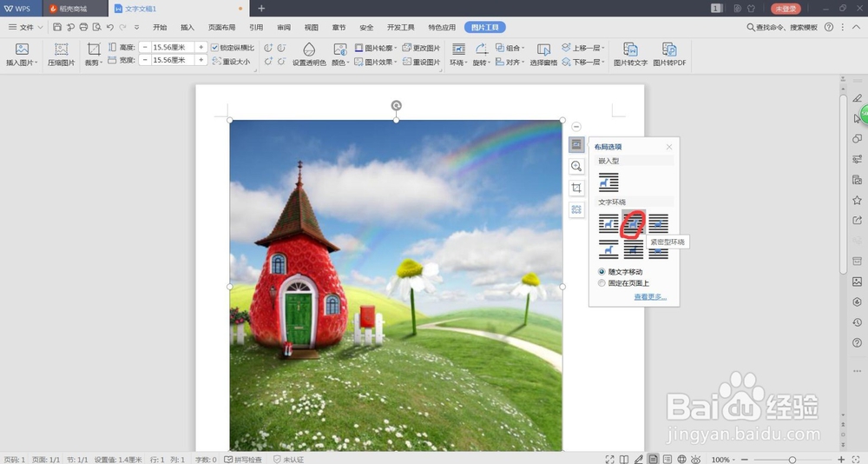868x464 pixels.
Task: Select the 嵌入型 inline layout icon
Action: pyautogui.click(x=608, y=182)
